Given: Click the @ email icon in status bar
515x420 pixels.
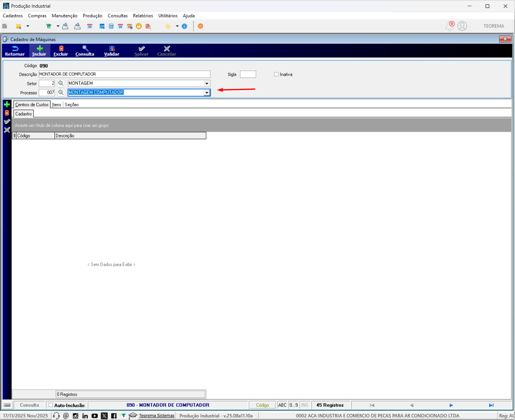Looking at the screenshot, I should pyautogui.click(x=66, y=416).
